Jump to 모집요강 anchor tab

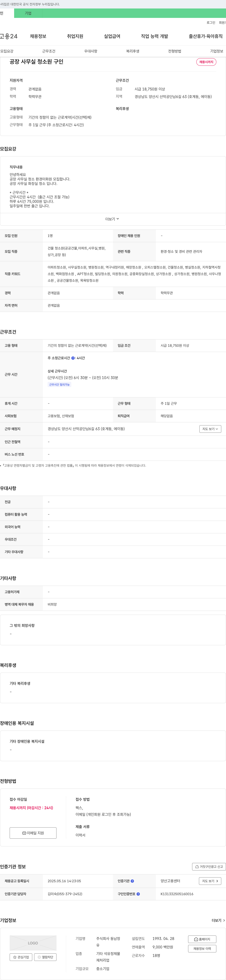(7, 51)
